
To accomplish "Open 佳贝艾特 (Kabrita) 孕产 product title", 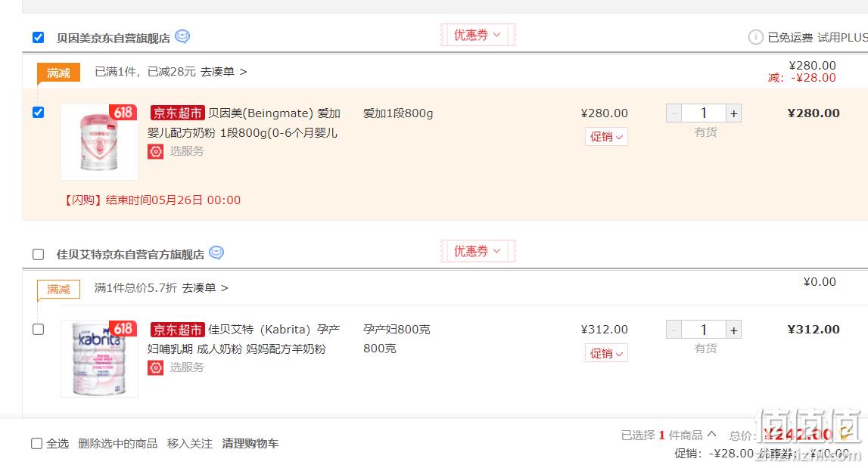I will coord(244,339).
